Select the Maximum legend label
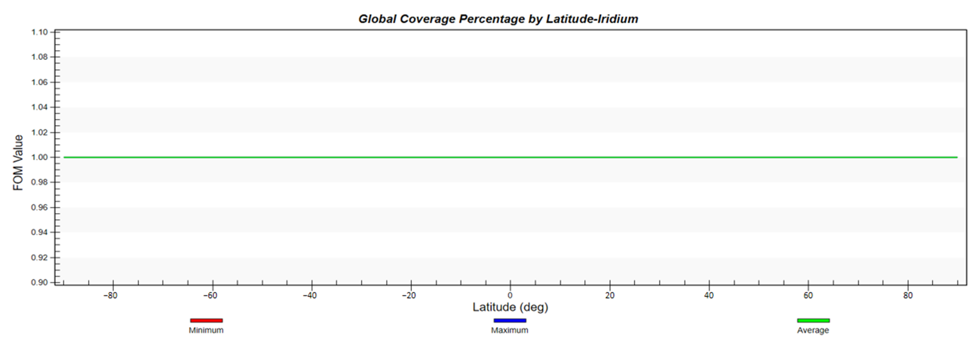This screenshot has height=345, width=980. [x=509, y=330]
